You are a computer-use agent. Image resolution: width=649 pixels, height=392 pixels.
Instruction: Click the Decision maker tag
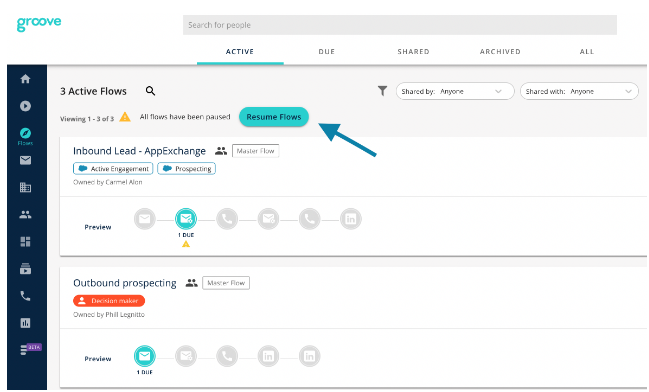pos(109,301)
